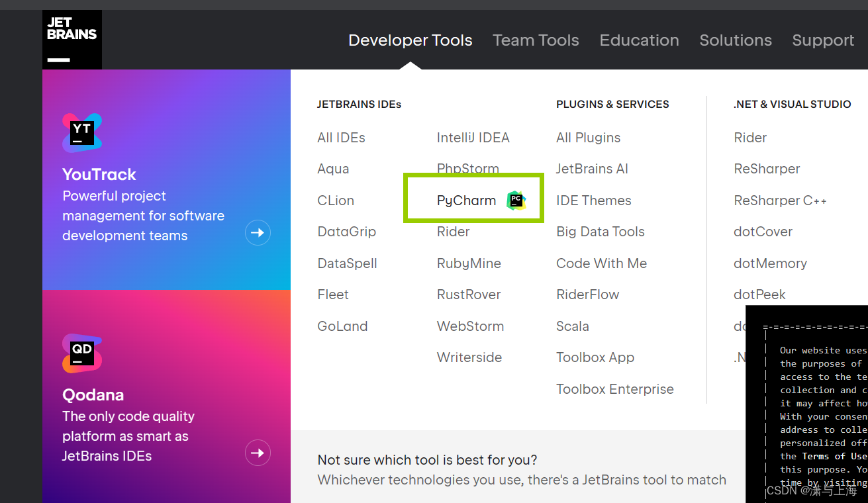Select dotCover link
868x503 pixels.
763,232
